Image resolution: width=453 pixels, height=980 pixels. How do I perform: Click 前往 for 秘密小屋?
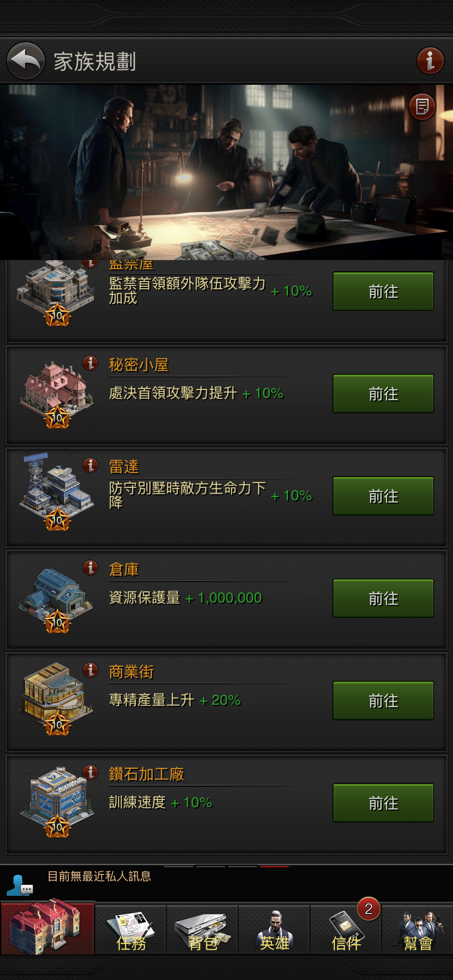pos(383,394)
